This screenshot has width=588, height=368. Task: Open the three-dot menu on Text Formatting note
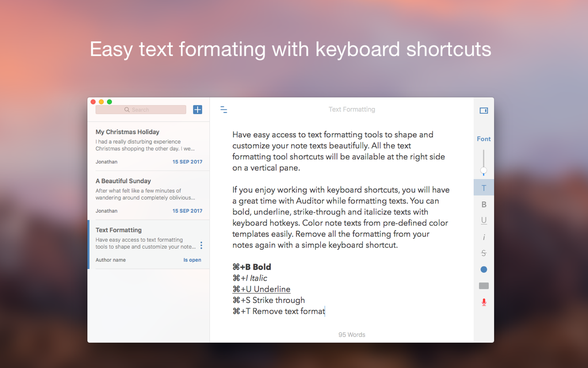tap(201, 246)
